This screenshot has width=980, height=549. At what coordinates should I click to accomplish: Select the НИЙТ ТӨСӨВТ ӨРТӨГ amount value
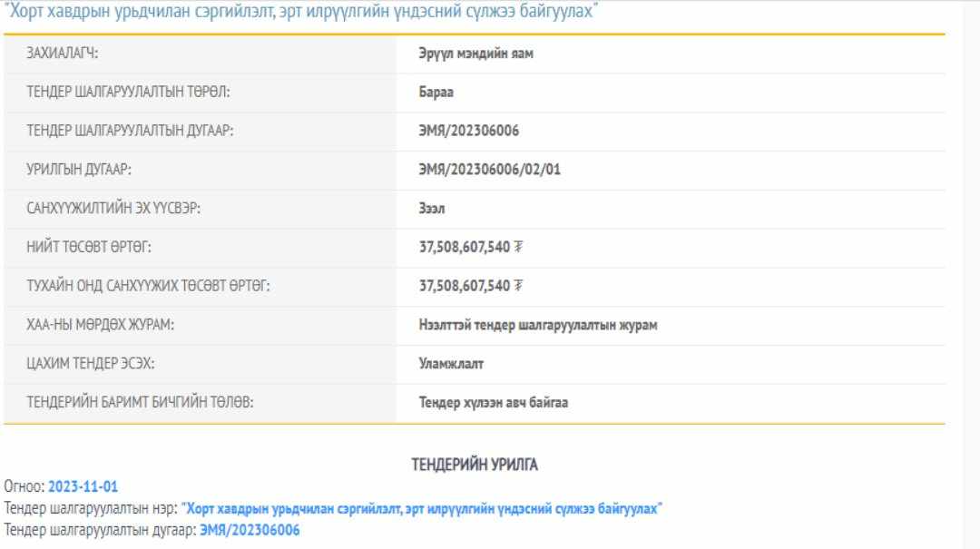tap(464, 247)
